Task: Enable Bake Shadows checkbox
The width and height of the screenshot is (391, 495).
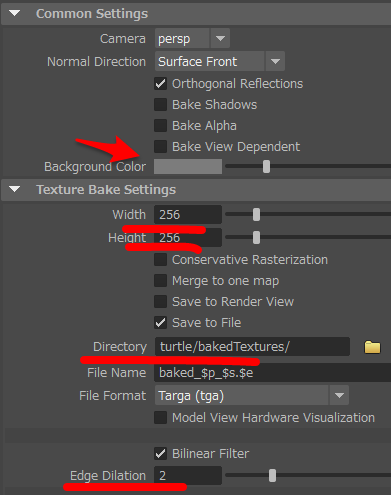Action: coord(160,104)
